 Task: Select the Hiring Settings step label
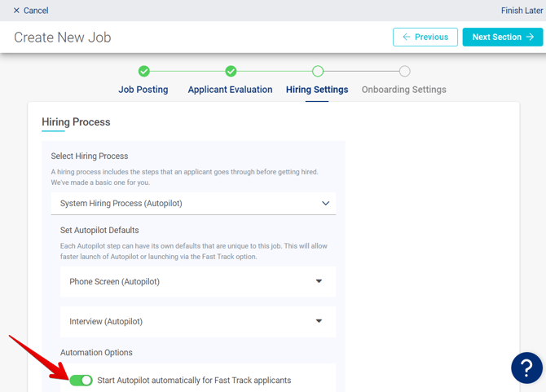[317, 90]
